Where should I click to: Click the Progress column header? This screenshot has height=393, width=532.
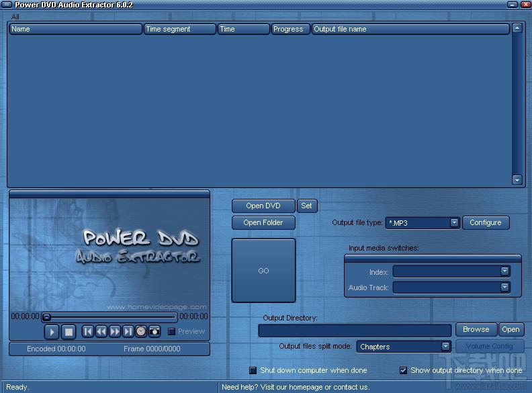point(290,29)
